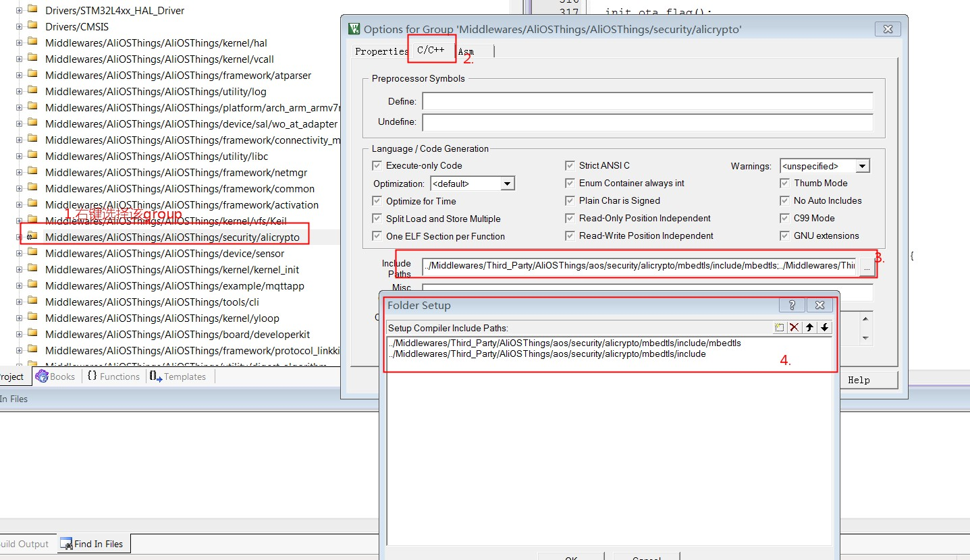Click the Move Down arrow in Folder Setup
The height and width of the screenshot is (560, 970).
pos(824,327)
